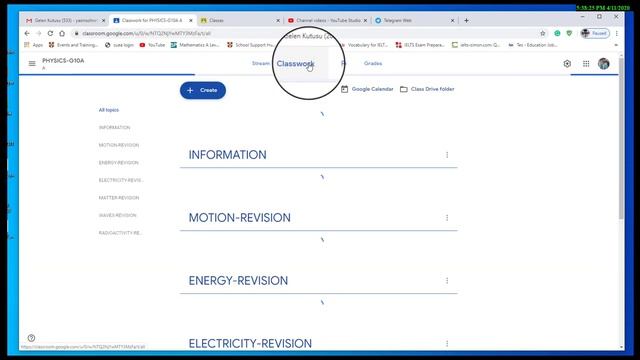Open ielts-simon.com bookmark
Viewport: 640px width, 360px height.
[476, 45]
